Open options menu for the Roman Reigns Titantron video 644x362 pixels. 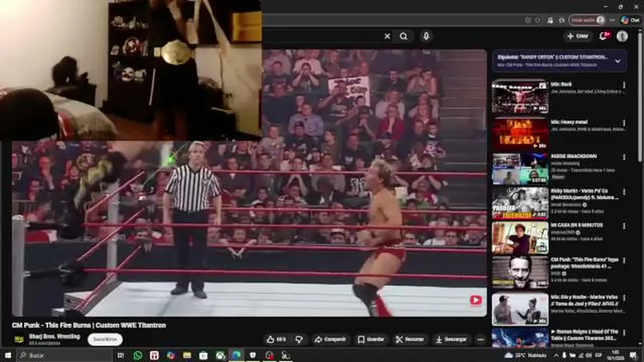coord(624,333)
